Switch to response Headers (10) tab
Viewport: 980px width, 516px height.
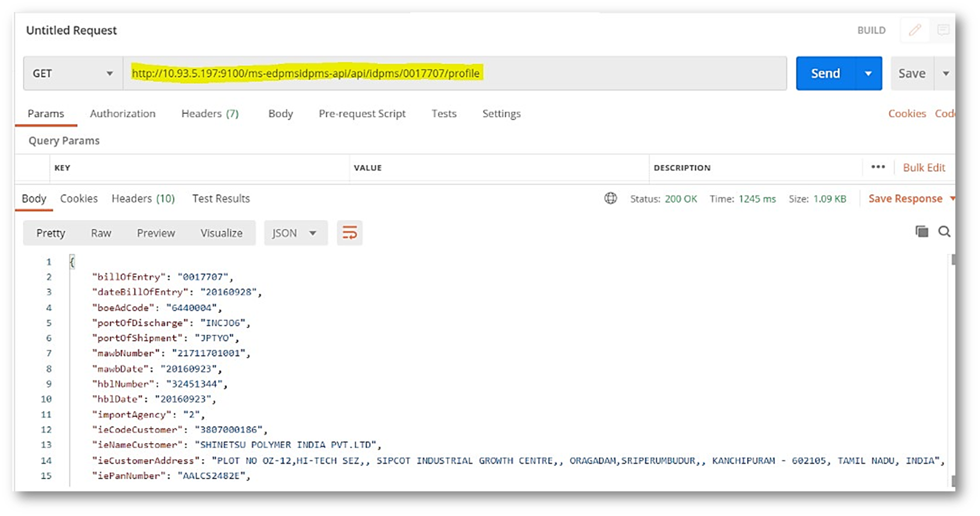pyautogui.click(x=143, y=198)
